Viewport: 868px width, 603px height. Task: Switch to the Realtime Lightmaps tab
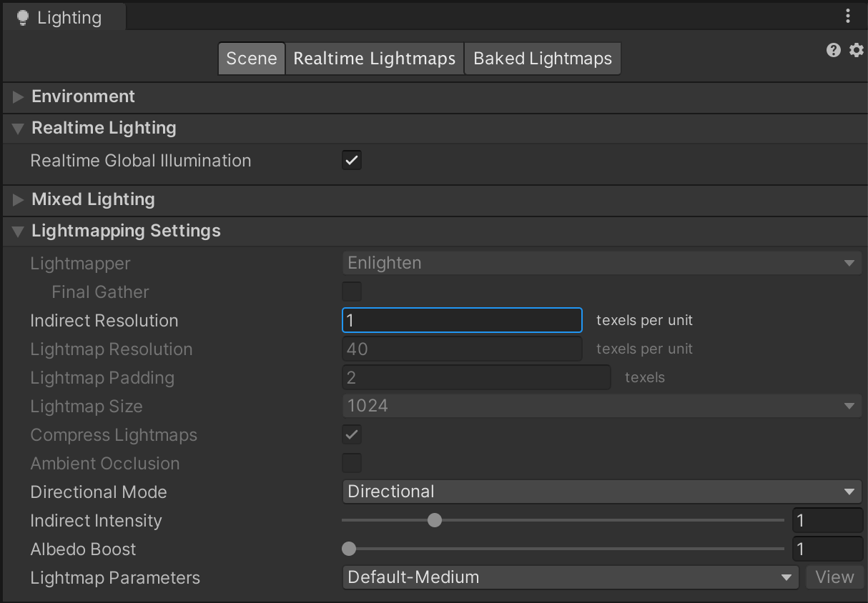pyautogui.click(x=375, y=59)
